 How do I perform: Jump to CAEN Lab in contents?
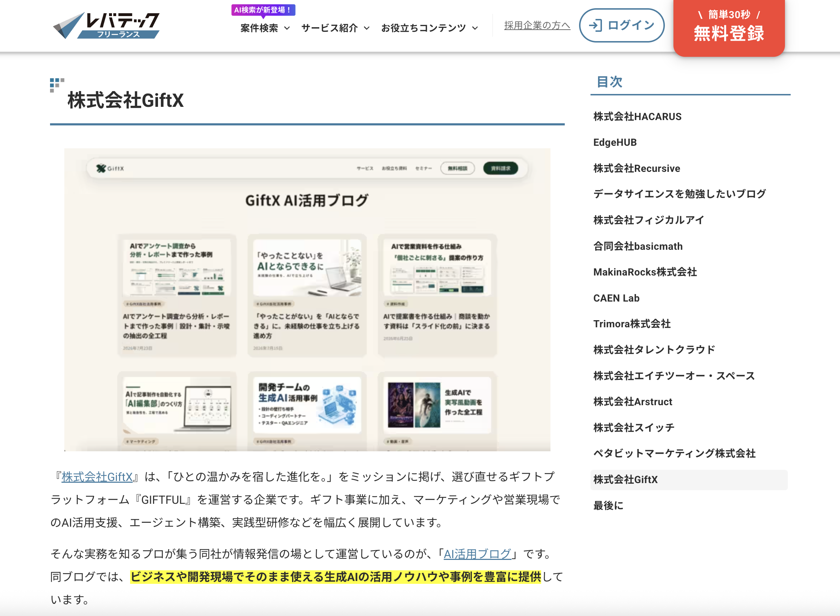pos(616,298)
